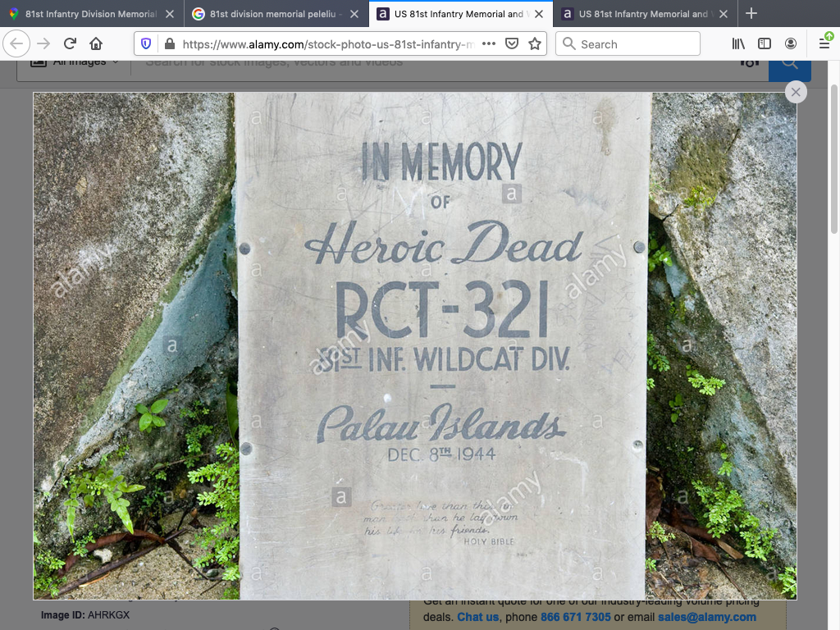Open a new browser tab
Image resolution: width=840 pixels, height=630 pixels.
751,14
